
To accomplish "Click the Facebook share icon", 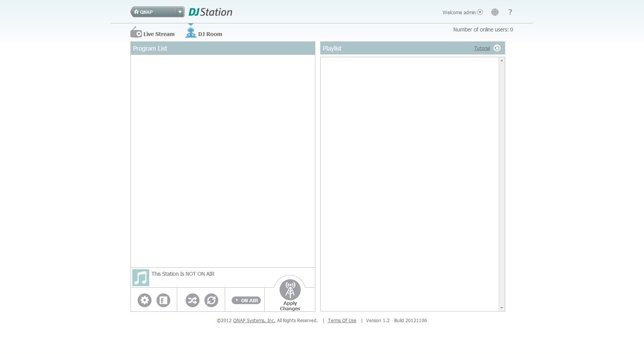I will tap(163, 300).
